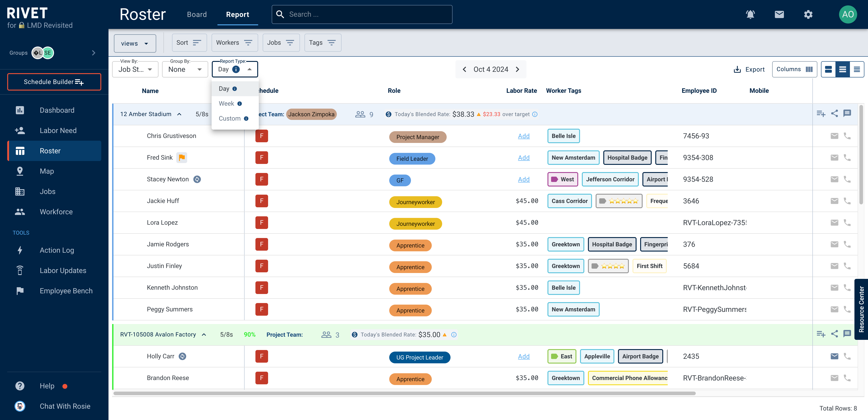Screen dimensions: 868x420
Task: Click the Dashboard sidebar icon
Action: pos(20,110)
